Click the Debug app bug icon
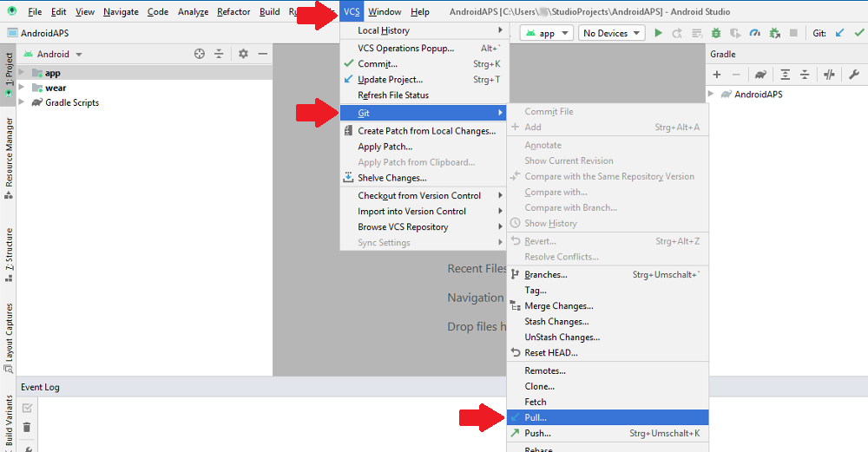The width and height of the screenshot is (868, 452). (716, 33)
